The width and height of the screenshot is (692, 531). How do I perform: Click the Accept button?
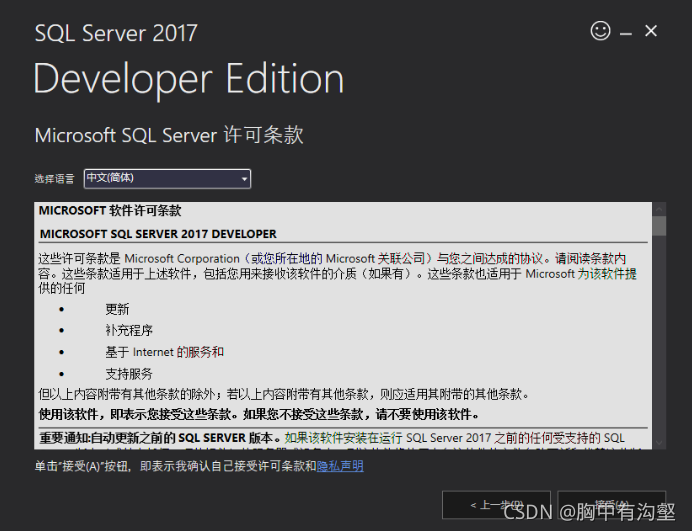point(611,505)
